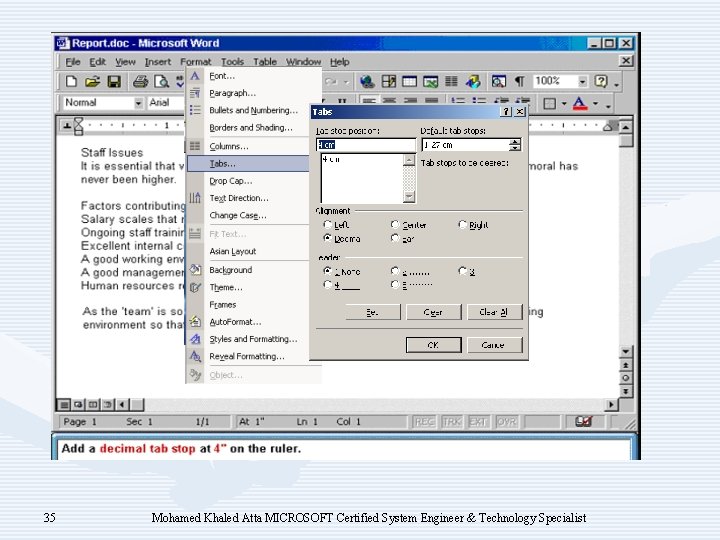
Task: Click the Drawing toolbar icon
Action: [x=473, y=82]
